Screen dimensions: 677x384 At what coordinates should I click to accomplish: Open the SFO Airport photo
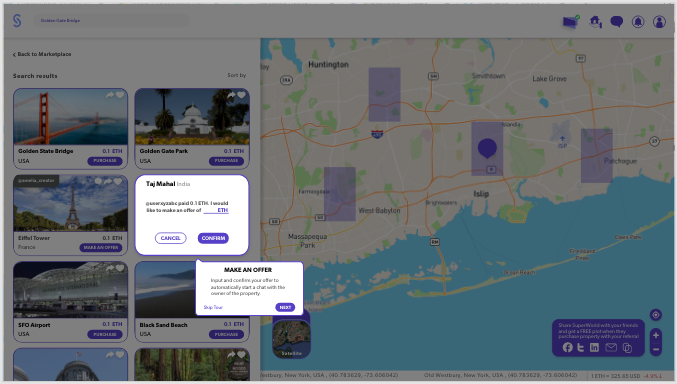click(x=70, y=290)
